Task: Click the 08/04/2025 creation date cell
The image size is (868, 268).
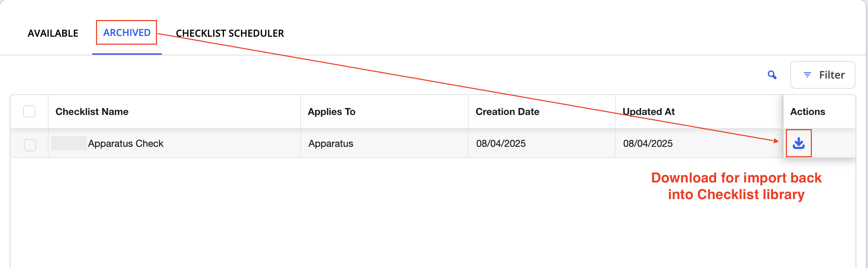Action: point(501,143)
